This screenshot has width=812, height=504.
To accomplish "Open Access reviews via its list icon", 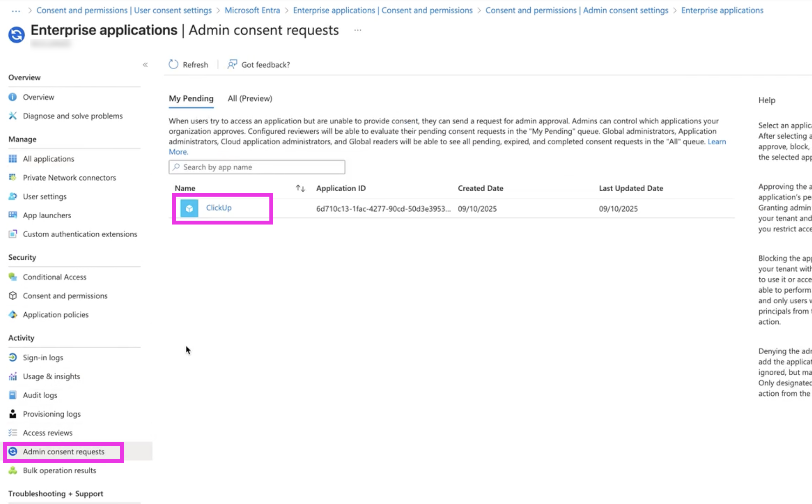I will [13, 432].
